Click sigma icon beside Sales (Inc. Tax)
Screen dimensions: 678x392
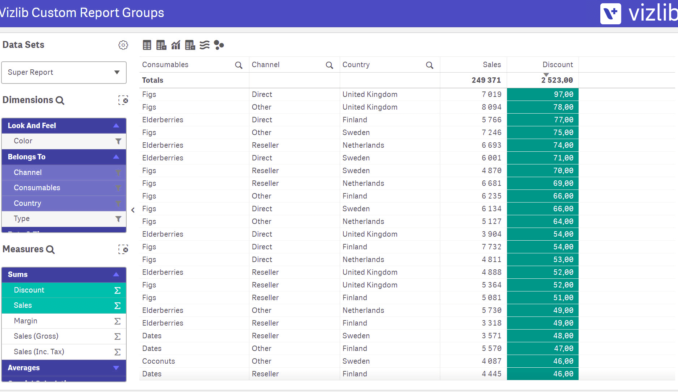pyautogui.click(x=117, y=352)
